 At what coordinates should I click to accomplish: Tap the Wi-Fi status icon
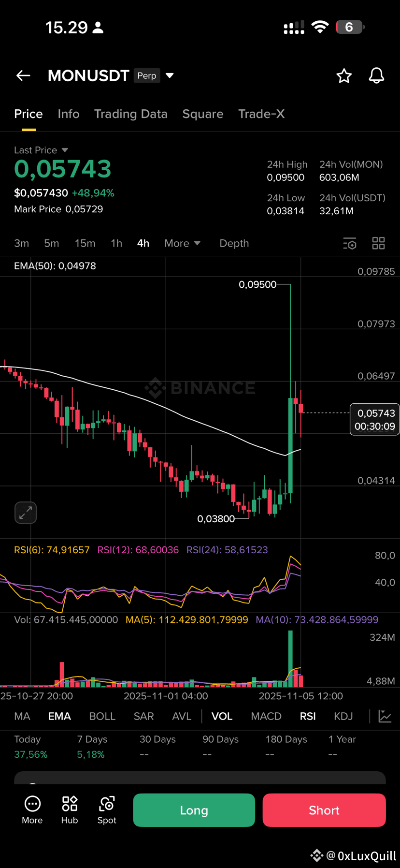pyautogui.click(x=320, y=27)
